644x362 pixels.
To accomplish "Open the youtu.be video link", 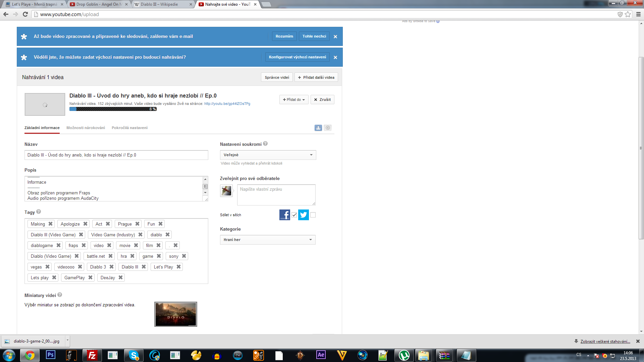I will (x=227, y=104).
